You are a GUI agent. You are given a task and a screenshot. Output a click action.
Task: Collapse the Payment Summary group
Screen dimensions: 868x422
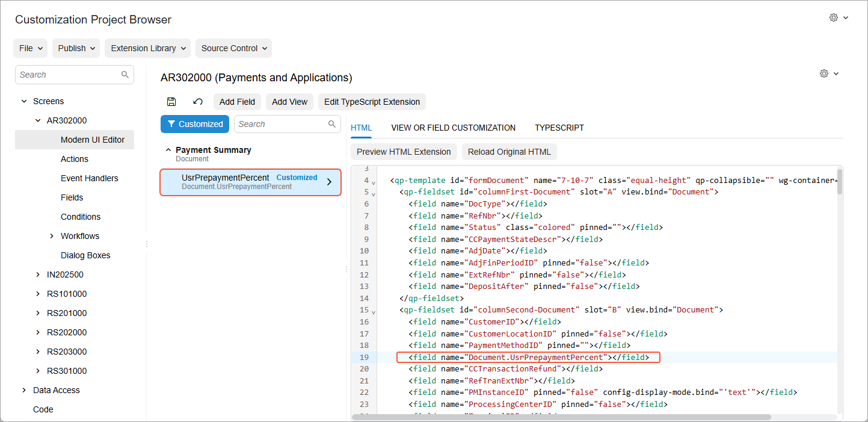pyautogui.click(x=168, y=150)
